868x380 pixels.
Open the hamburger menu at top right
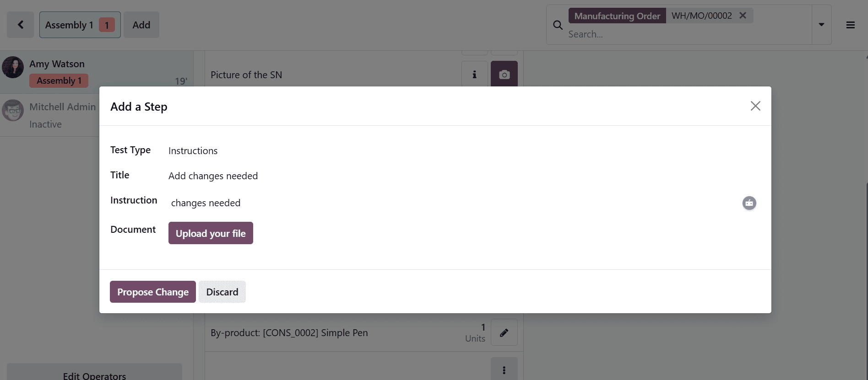(x=851, y=25)
